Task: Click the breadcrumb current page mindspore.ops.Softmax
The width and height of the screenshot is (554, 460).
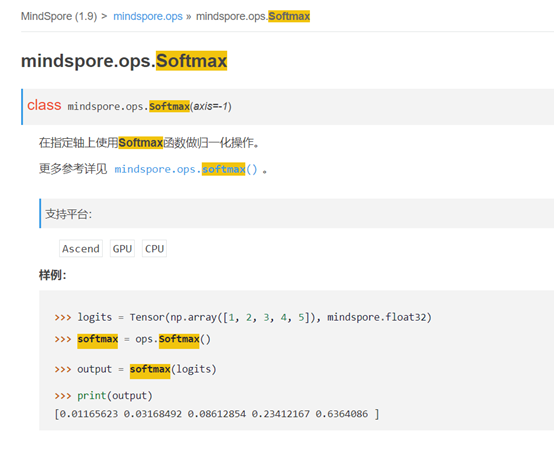Action: click(253, 16)
